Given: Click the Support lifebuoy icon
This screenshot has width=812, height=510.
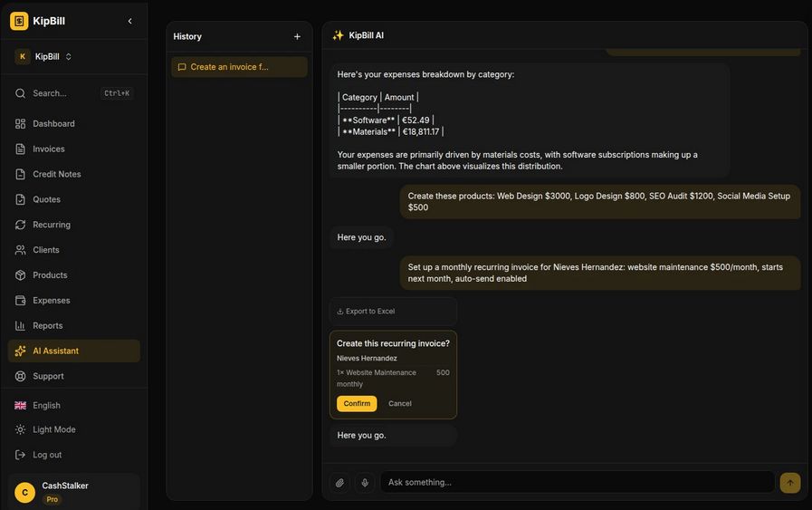Looking at the screenshot, I should click(x=20, y=376).
